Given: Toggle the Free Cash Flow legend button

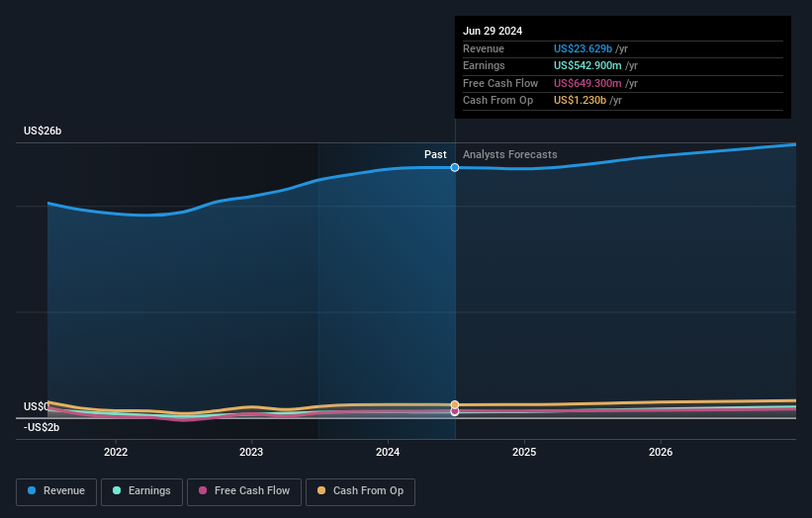Looking at the screenshot, I should click(244, 491).
